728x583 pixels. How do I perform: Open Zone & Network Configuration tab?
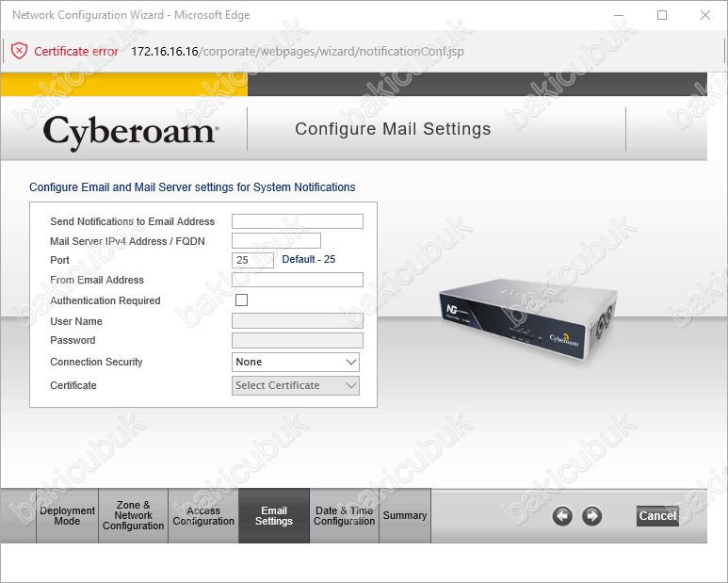click(133, 516)
